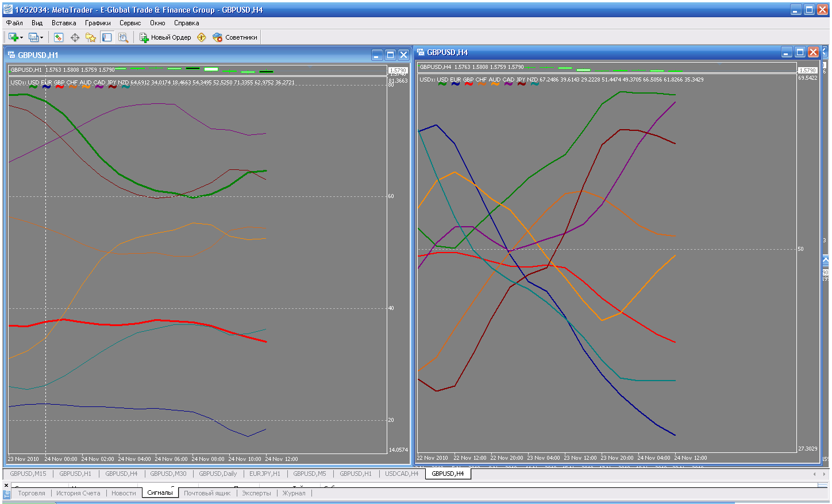Click the 1.5790 price label in H1 chart
This screenshot has height=504, width=832.
click(398, 70)
